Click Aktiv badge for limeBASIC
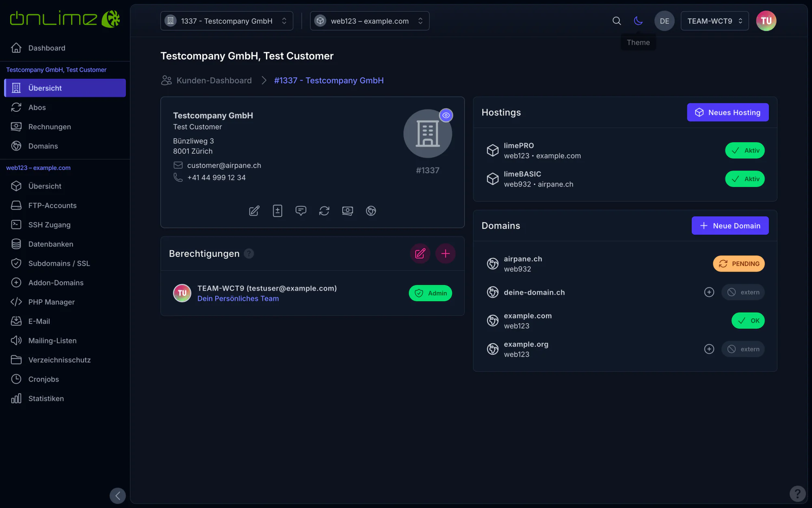The image size is (812, 508). (x=745, y=179)
